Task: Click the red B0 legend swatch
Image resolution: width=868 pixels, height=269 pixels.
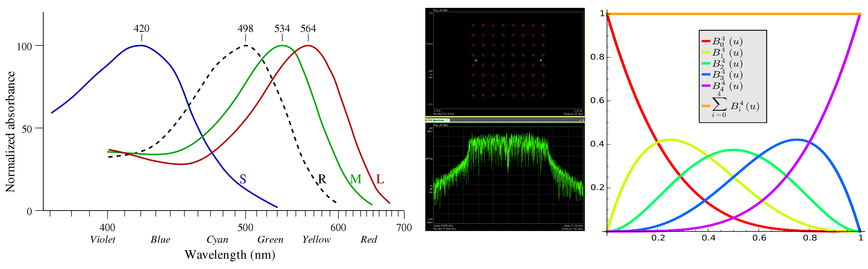Action: pos(706,41)
